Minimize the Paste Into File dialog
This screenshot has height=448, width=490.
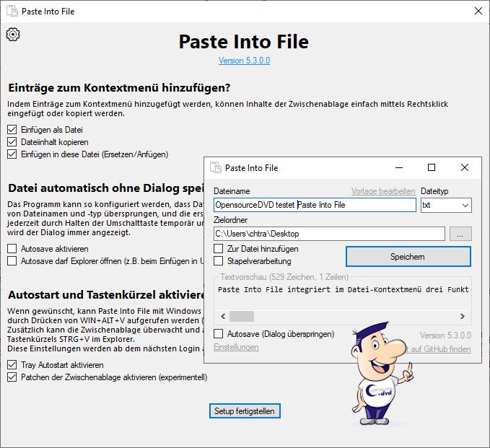(x=398, y=167)
